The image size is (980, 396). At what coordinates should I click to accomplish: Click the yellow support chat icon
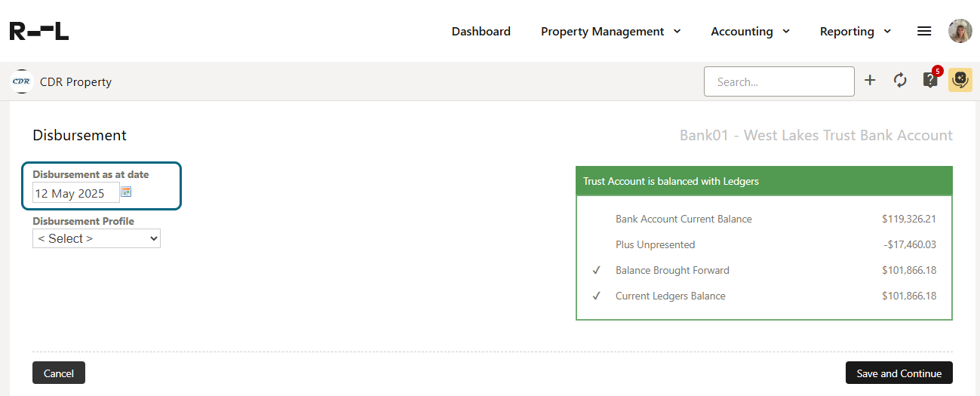[x=960, y=80]
